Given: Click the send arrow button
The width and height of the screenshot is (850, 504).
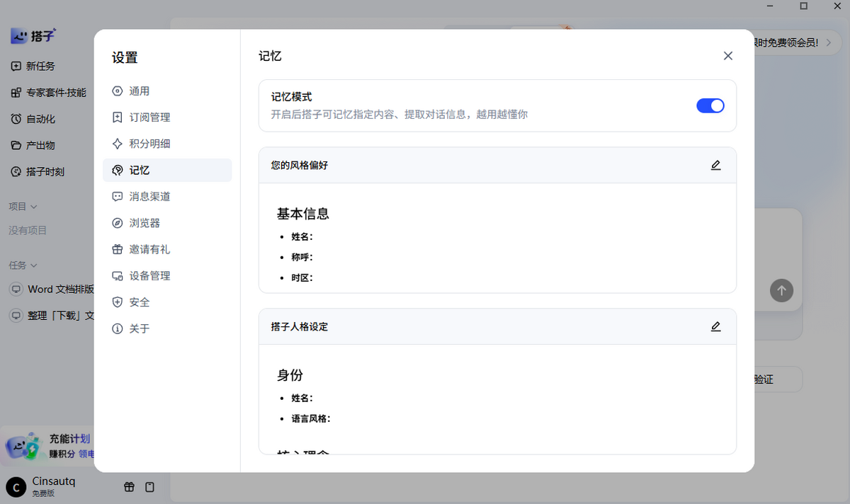Looking at the screenshot, I should [781, 290].
